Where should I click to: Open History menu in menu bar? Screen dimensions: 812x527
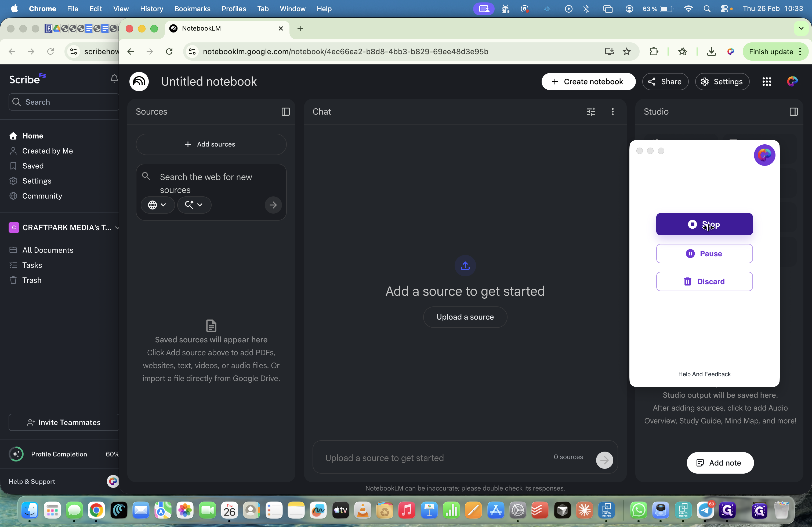click(151, 9)
